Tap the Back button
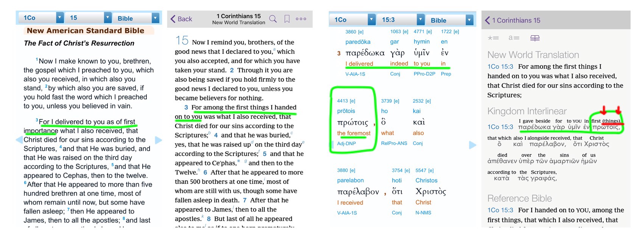Screen dimensions: 644x238 [x=181, y=19]
